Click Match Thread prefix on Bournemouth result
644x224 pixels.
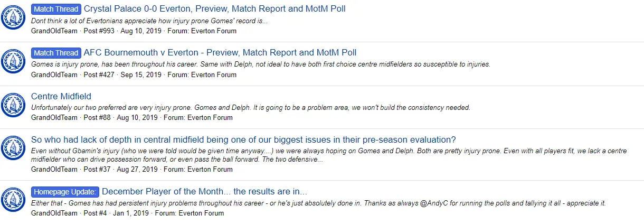pyautogui.click(x=56, y=53)
